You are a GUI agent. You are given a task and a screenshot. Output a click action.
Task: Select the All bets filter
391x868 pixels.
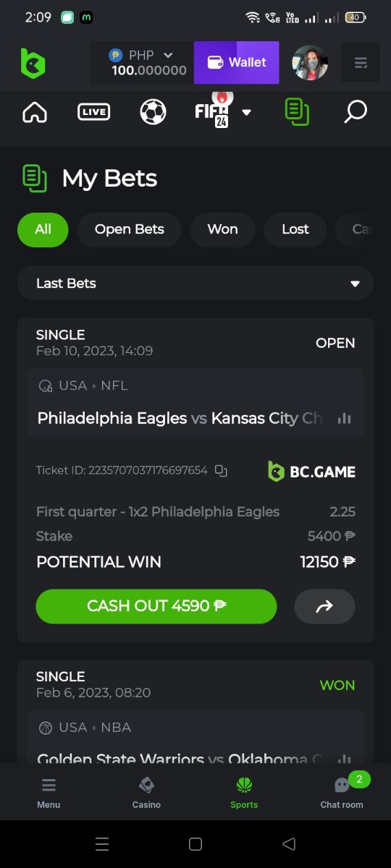(x=43, y=229)
